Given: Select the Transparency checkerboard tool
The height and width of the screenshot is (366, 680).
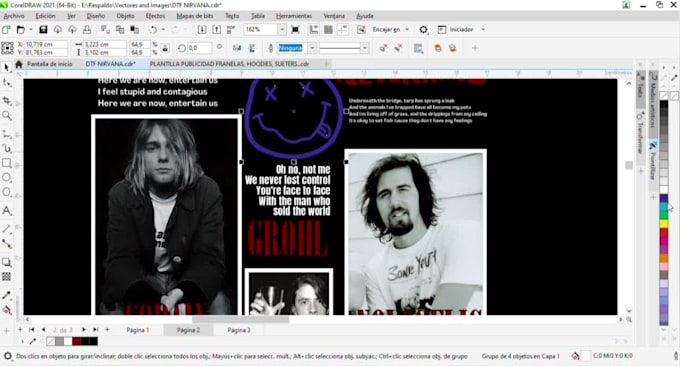Looking at the screenshot, I should [x=7, y=276].
